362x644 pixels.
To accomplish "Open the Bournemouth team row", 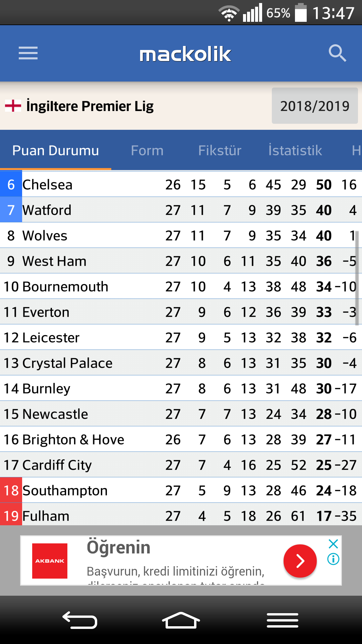I will coord(181,286).
